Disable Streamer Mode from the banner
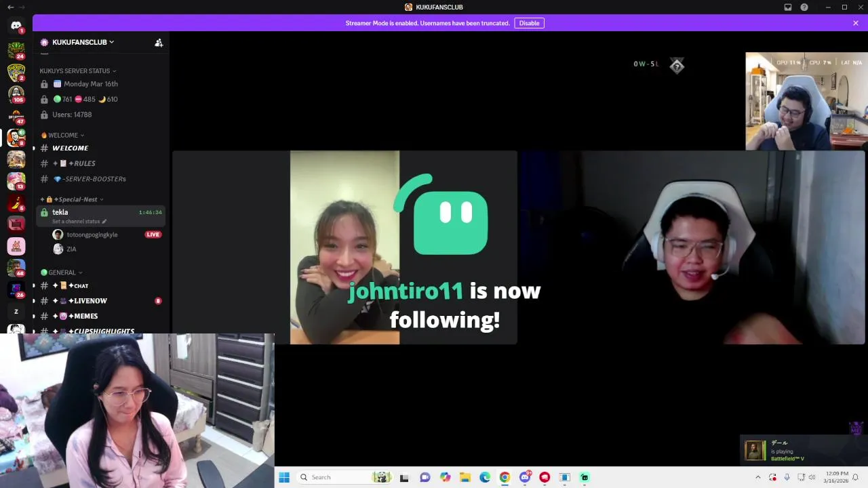Image resolution: width=868 pixels, height=488 pixels. (529, 23)
